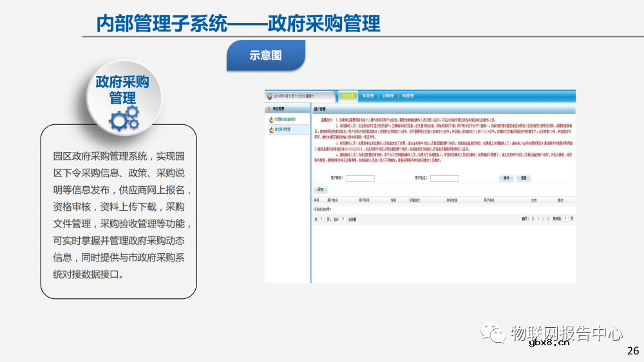Click the 状态 column header

(x=534, y=200)
